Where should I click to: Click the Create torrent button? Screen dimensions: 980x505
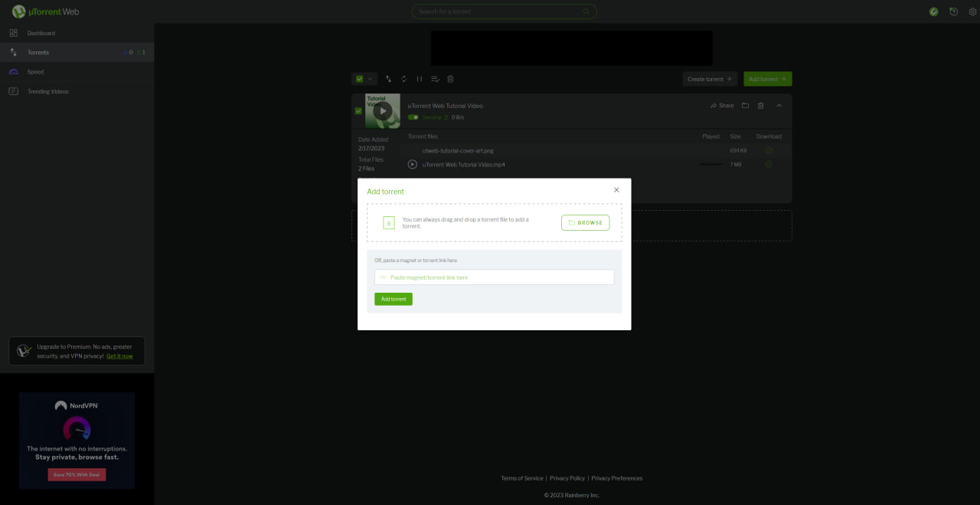(x=710, y=79)
